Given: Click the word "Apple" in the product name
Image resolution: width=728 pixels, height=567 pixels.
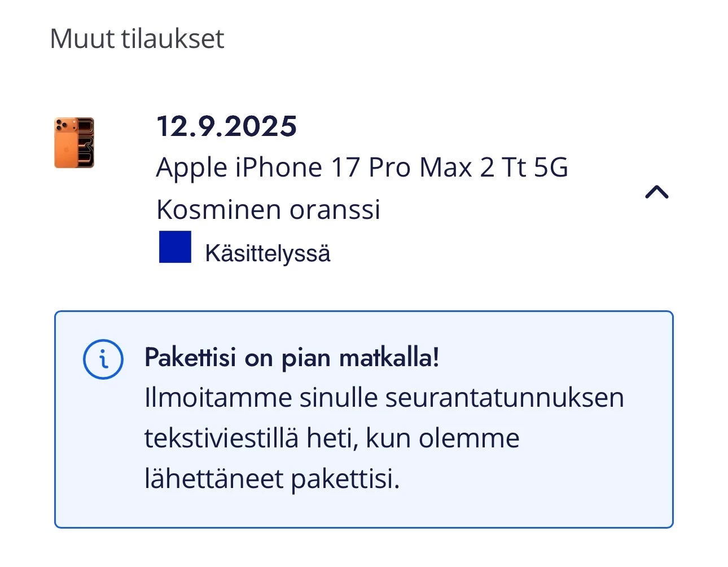Looking at the screenshot, I should click(192, 168).
